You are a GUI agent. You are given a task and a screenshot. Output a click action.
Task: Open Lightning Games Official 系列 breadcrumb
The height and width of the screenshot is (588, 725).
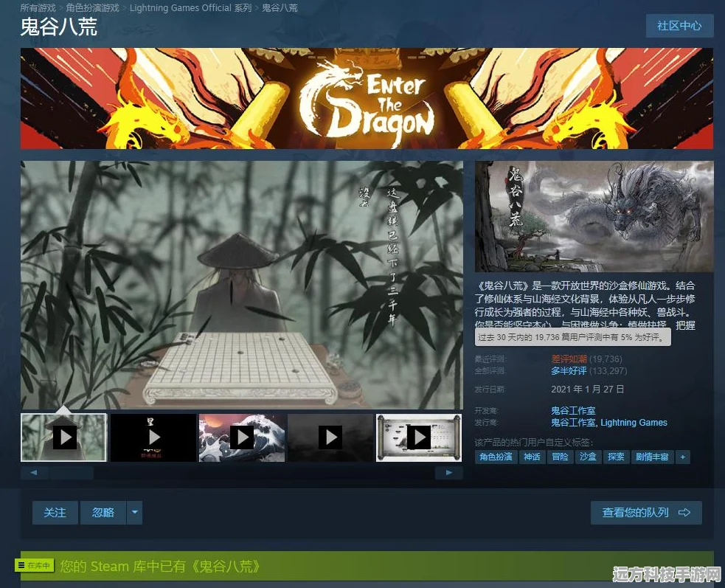coord(190,8)
